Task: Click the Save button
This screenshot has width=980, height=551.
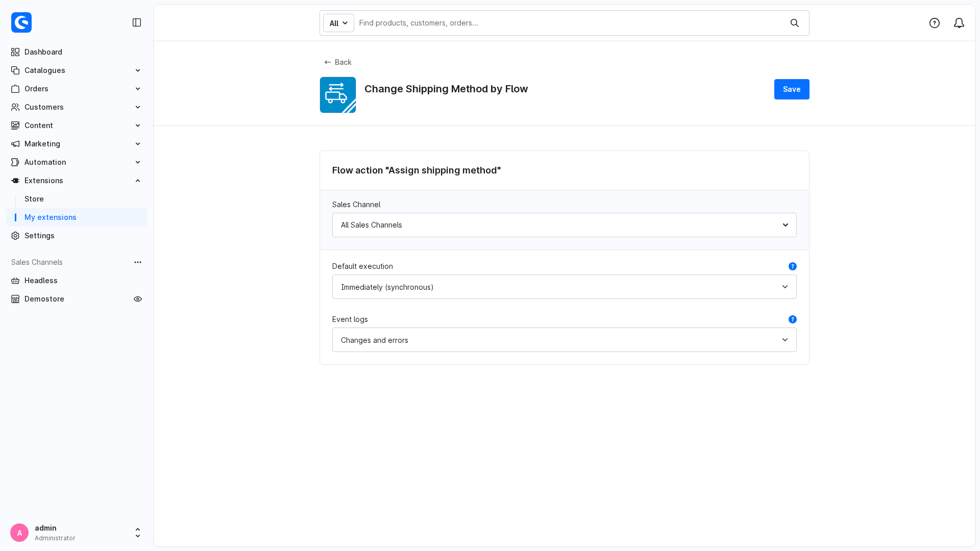Action: (792, 89)
